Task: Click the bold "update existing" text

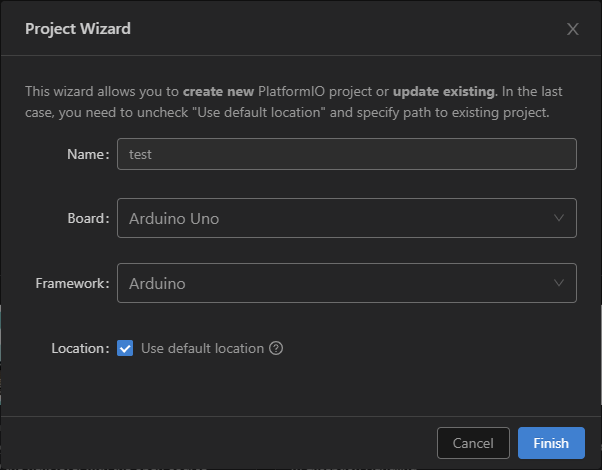Action: 444,91
